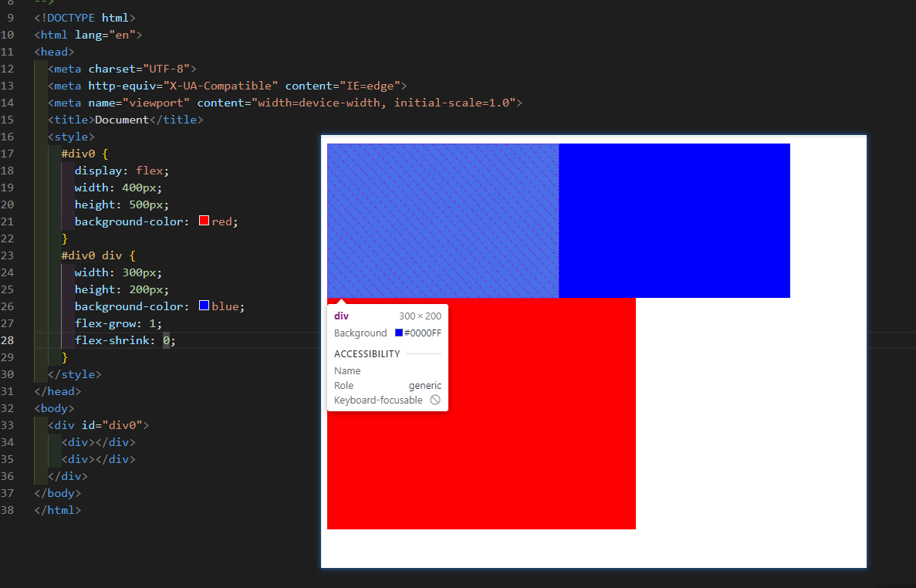Click the closing </body> tag on line 37
This screenshot has height=588, width=916.
point(58,493)
